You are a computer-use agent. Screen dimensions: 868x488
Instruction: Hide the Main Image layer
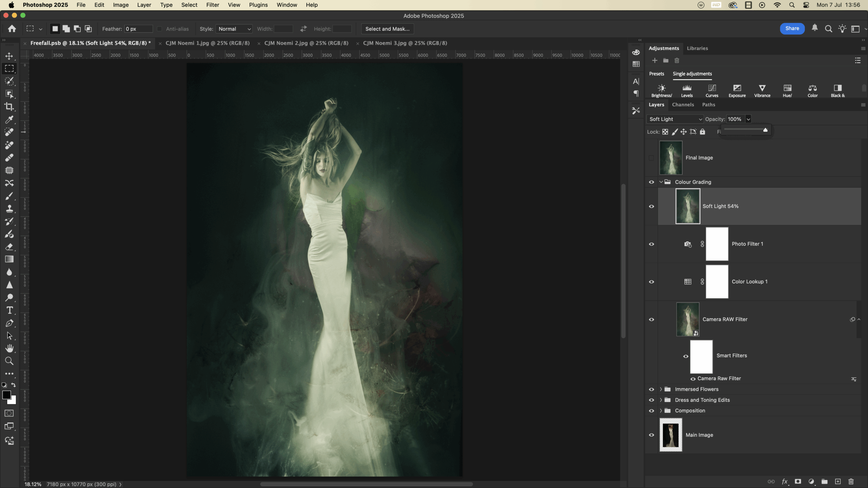pos(651,435)
